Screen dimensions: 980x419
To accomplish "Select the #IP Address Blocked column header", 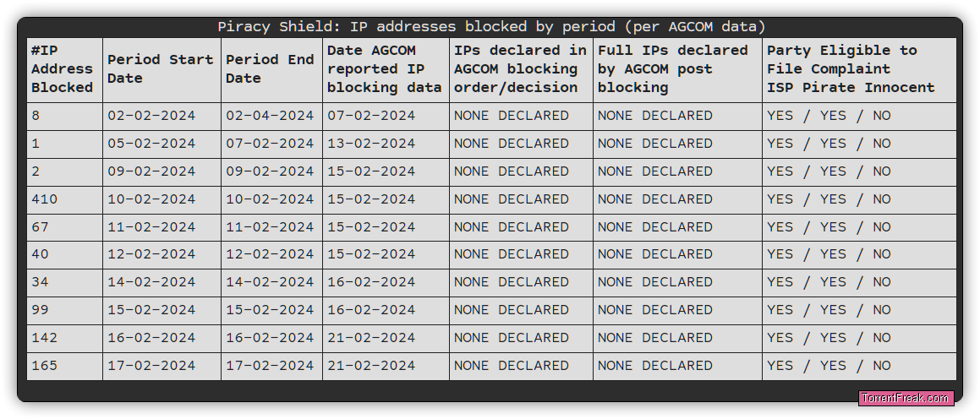I will [x=65, y=69].
